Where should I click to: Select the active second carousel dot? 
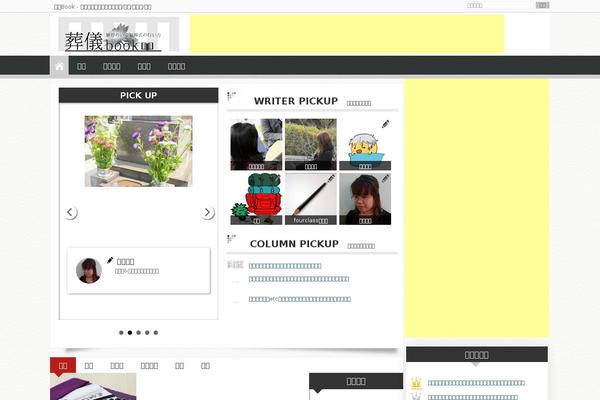(130, 333)
